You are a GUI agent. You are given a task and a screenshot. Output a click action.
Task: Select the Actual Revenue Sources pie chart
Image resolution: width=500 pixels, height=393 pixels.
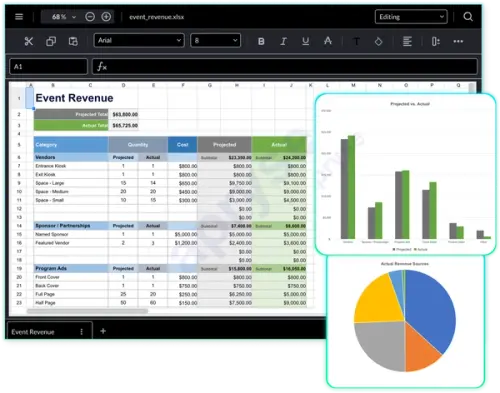tap(405, 322)
